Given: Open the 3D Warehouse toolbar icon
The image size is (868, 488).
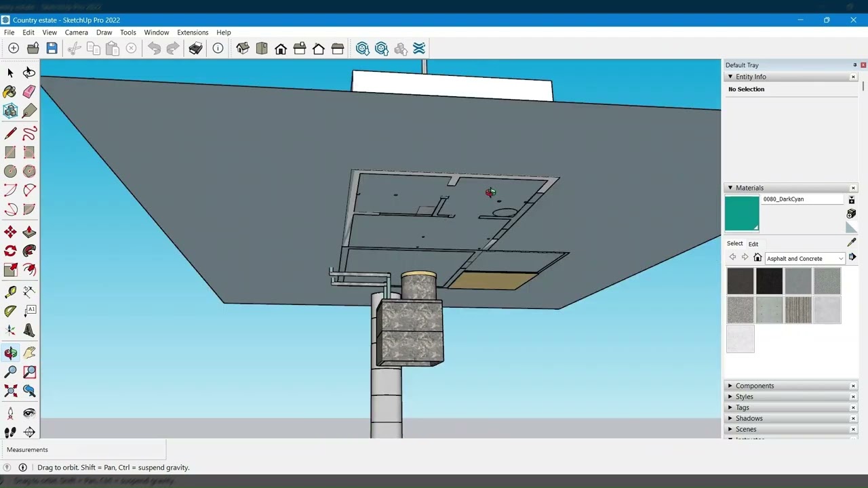Looking at the screenshot, I should click(x=362, y=48).
